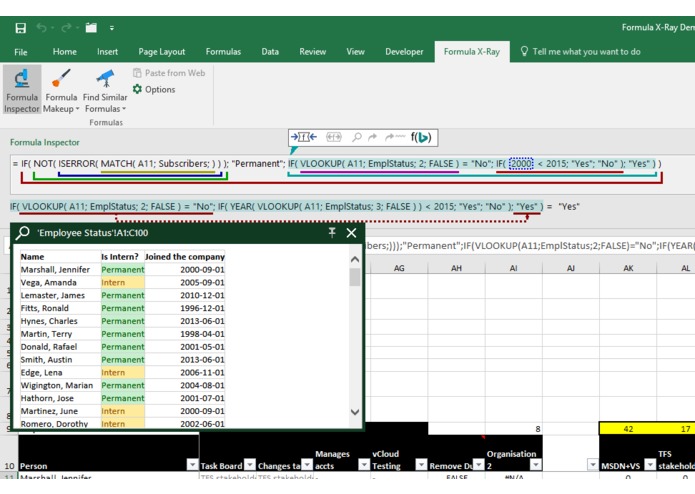Select row header 10
695x494 pixels.
(x=9, y=454)
